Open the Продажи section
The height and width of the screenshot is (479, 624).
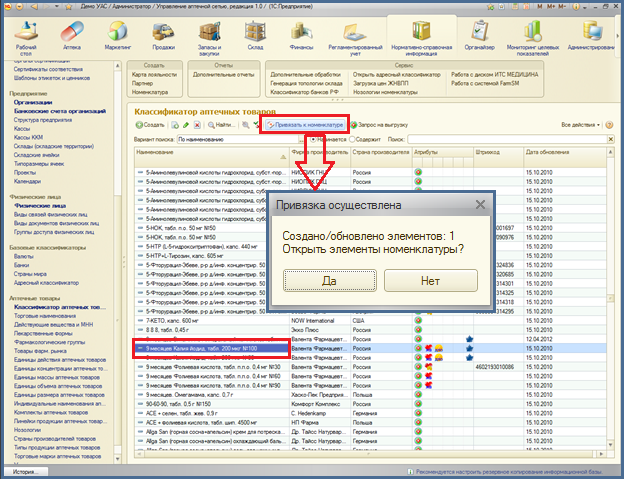click(163, 36)
